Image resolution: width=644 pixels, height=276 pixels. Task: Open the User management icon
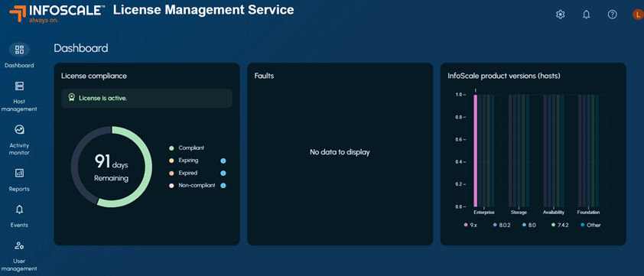(x=19, y=245)
